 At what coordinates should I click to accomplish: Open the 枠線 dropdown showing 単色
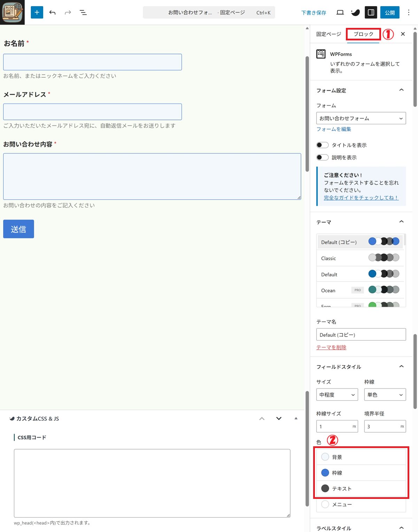[x=385, y=395]
